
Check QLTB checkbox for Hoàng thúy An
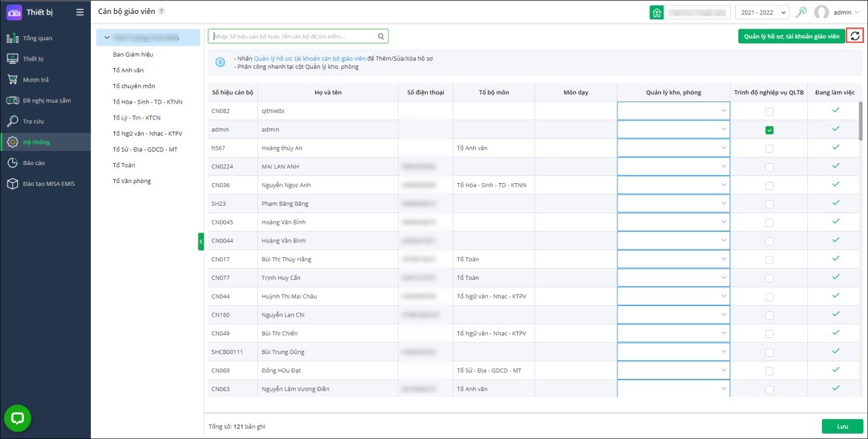(769, 148)
